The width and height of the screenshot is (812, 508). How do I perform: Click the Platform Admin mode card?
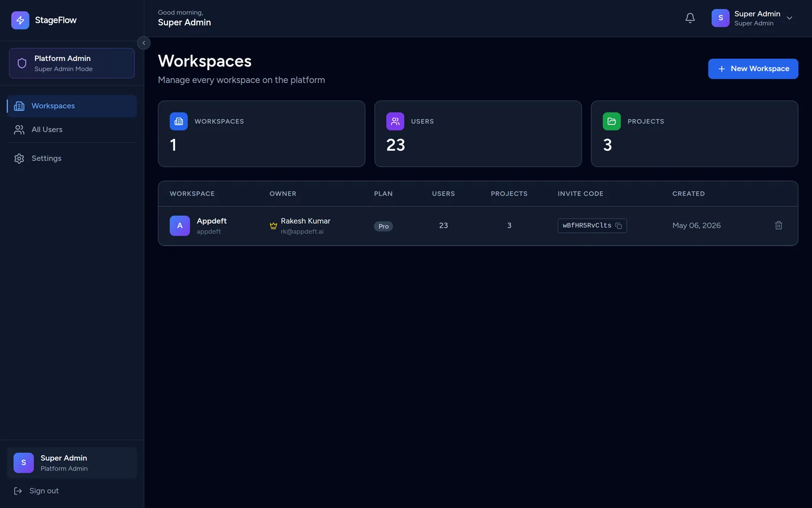coord(72,63)
